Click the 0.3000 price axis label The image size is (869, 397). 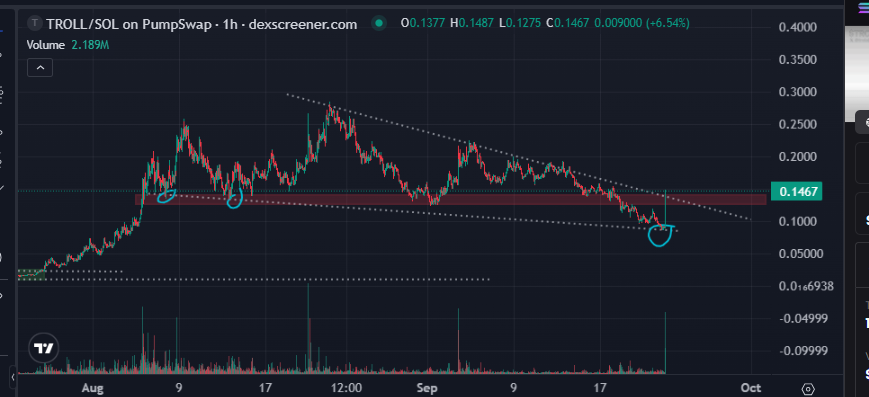point(798,92)
